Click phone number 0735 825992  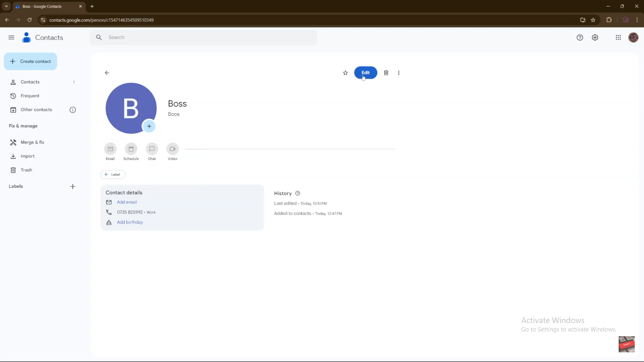tap(130, 212)
